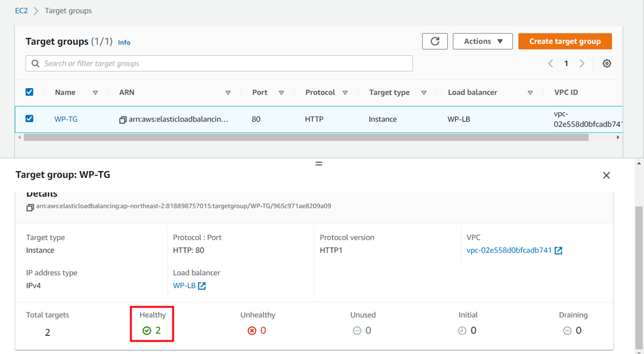Click the Draining status icon

567,330
